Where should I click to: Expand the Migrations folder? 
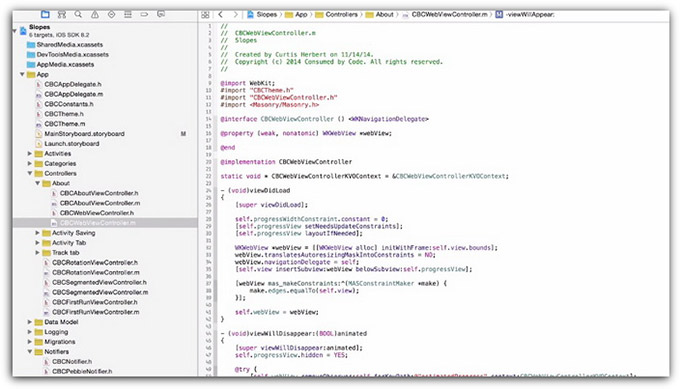click(x=29, y=342)
